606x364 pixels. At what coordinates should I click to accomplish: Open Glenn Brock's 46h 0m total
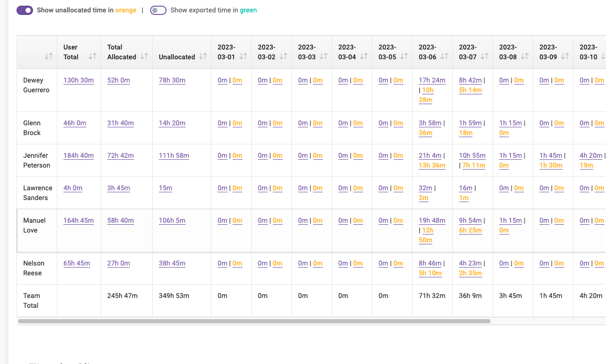(75, 123)
